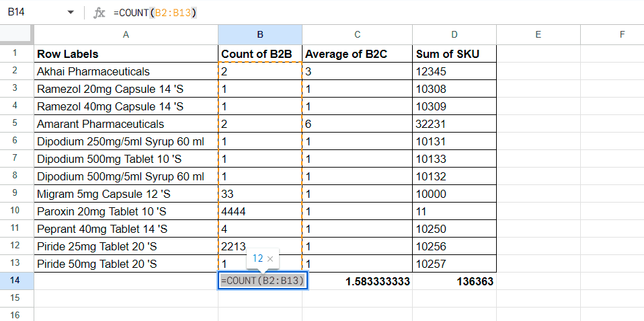
Task: Click the 'Average of B2C' header cell
Action: (x=358, y=54)
